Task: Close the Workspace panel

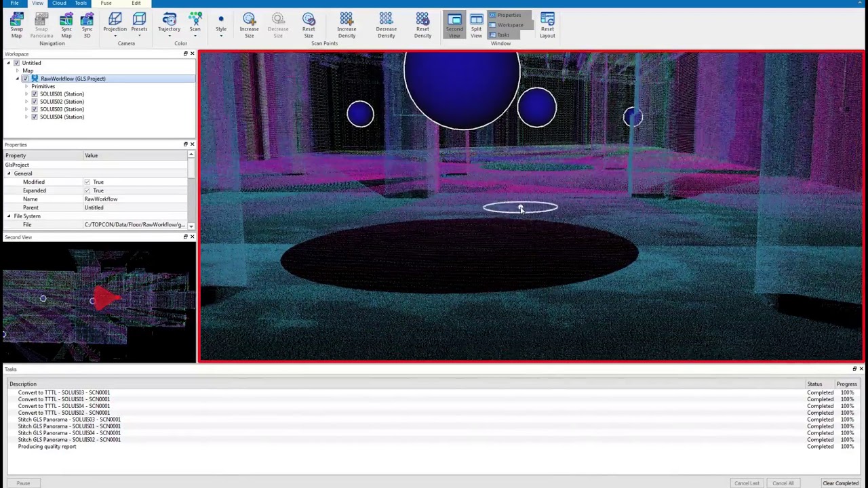Action: pos(192,54)
